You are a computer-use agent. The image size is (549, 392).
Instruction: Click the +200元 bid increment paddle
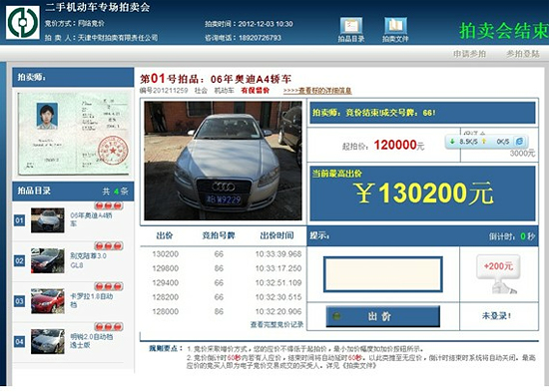click(x=498, y=274)
